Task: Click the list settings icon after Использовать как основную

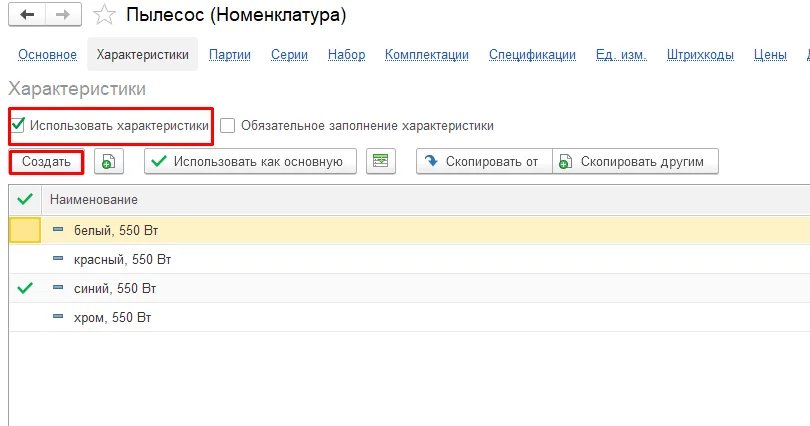Action: pyautogui.click(x=381, y=162)
